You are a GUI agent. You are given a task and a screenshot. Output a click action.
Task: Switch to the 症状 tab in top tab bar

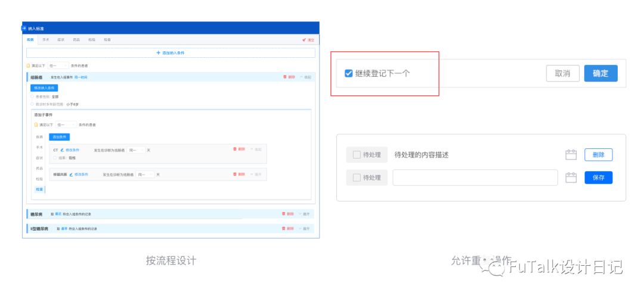[61, 40]
